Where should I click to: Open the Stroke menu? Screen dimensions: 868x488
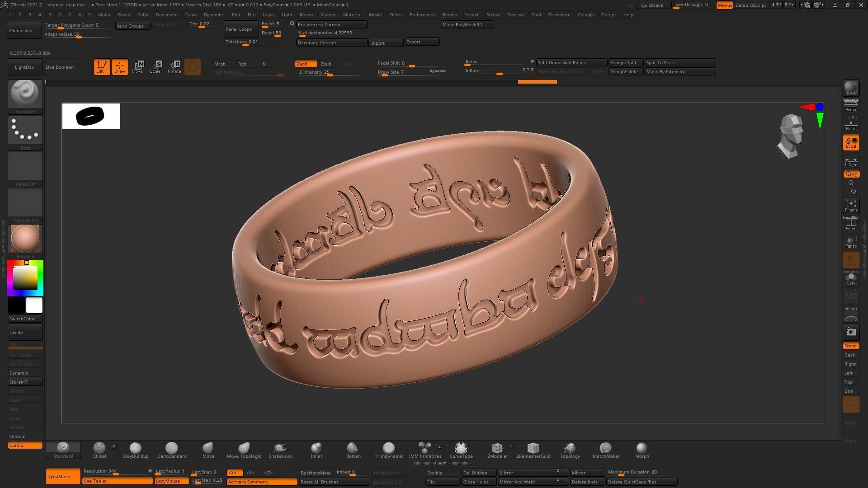pyautogui.click(x=493, y=14)
